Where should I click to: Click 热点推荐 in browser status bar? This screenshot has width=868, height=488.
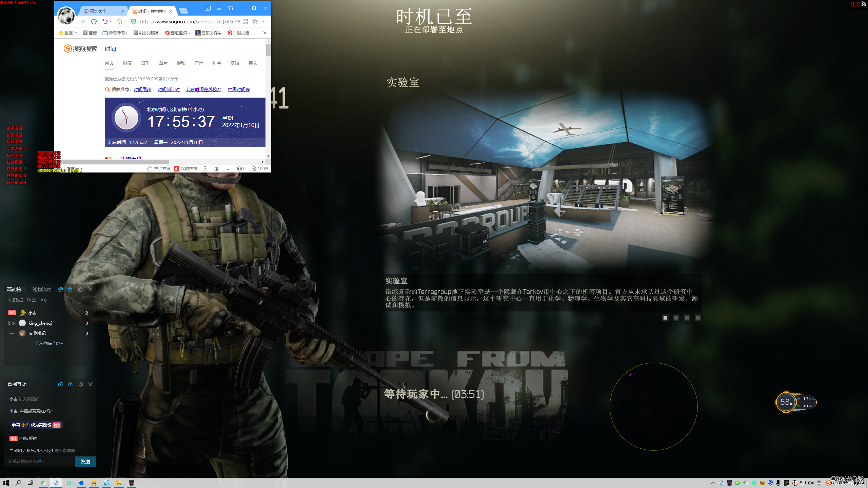pyautogui.click(x=159, y=169)
